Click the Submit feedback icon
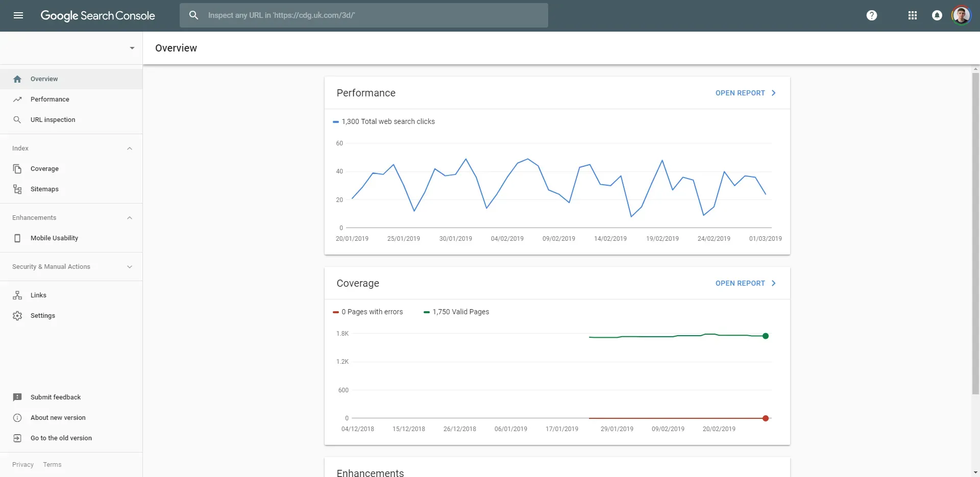 click(17, 397)
